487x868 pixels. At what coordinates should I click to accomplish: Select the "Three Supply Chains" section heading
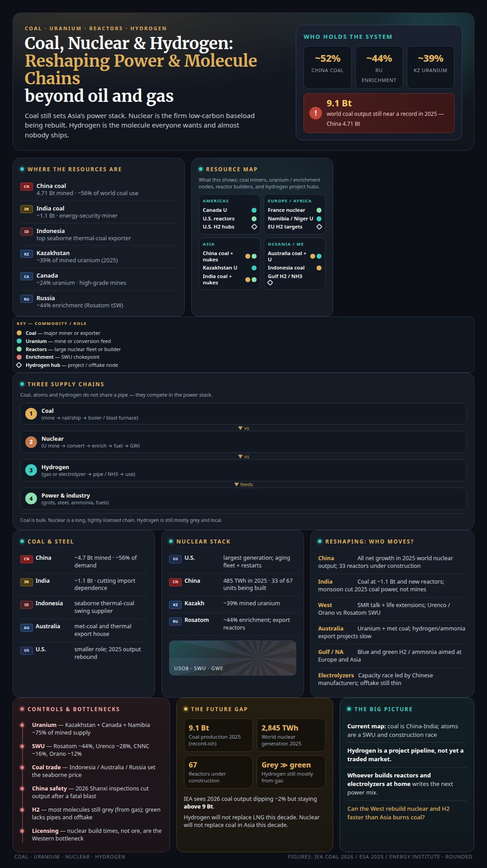[x=66, y=384]
